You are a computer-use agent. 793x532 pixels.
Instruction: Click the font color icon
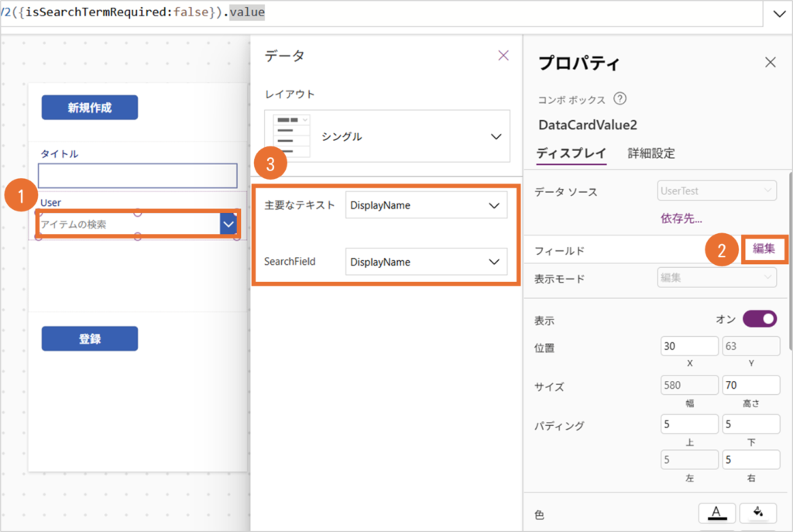[x=717, y=512]
